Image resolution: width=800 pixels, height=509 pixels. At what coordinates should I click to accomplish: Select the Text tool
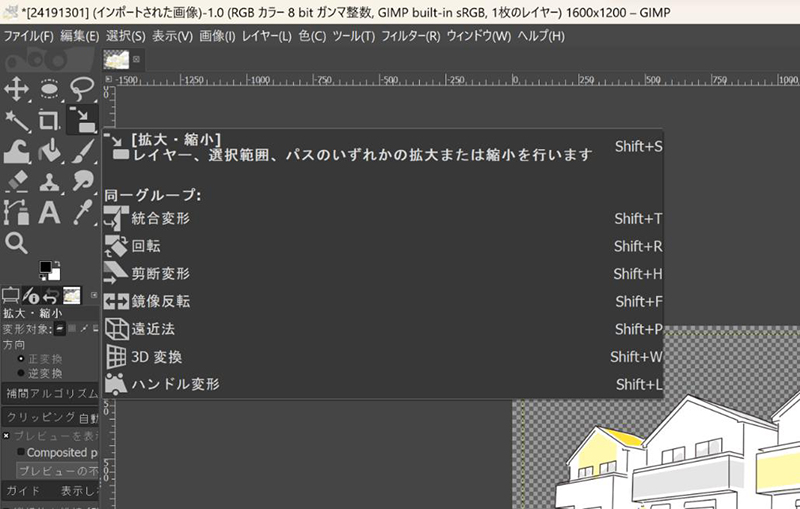[49, 212]
